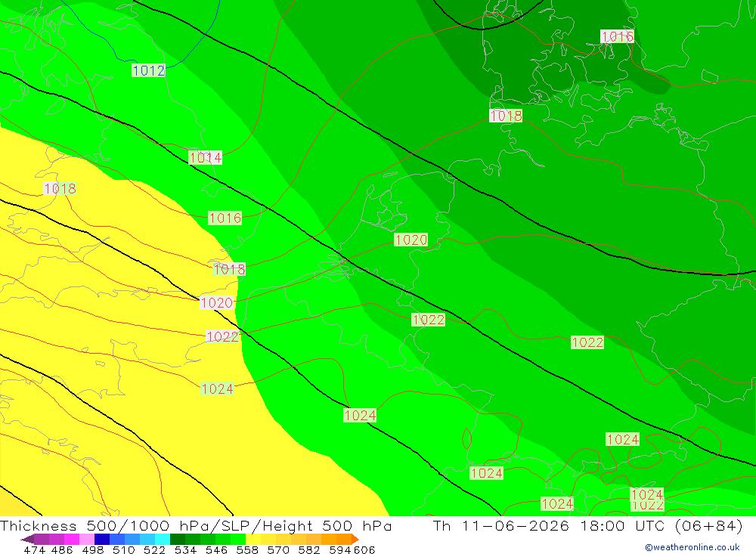The width and height of the screenshot is (756, 554).
Task: Click the purple arrow at the legend's left end
Action: tap(27, 539)
